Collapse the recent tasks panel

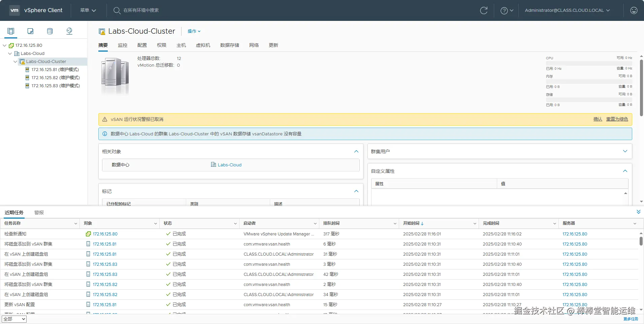point(639,212)
